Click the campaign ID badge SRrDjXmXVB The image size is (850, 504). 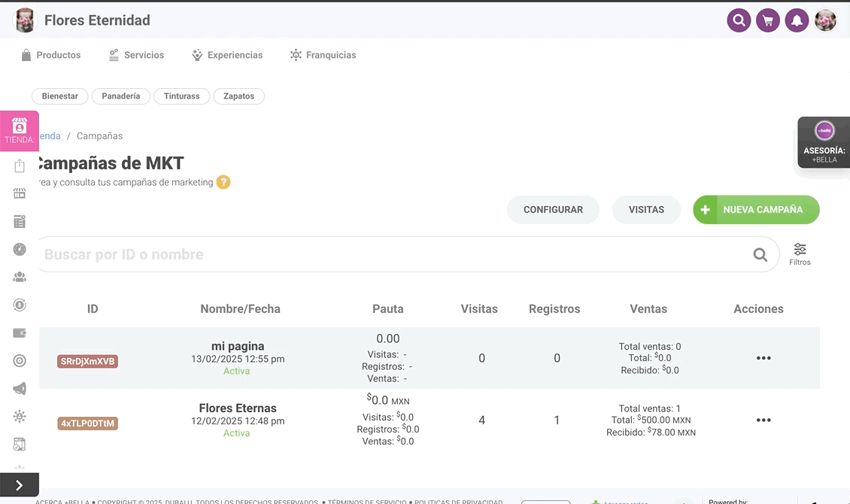tap(87, 361)
